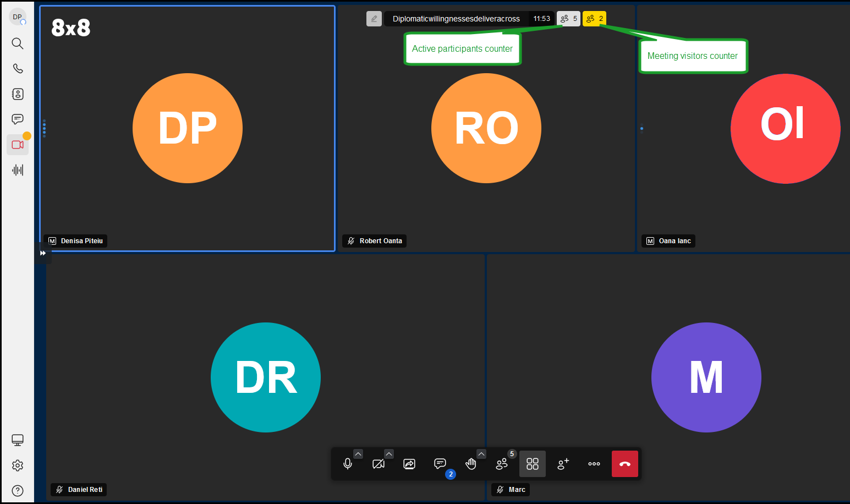Click the Robert Oanta name label

point(374,241)
